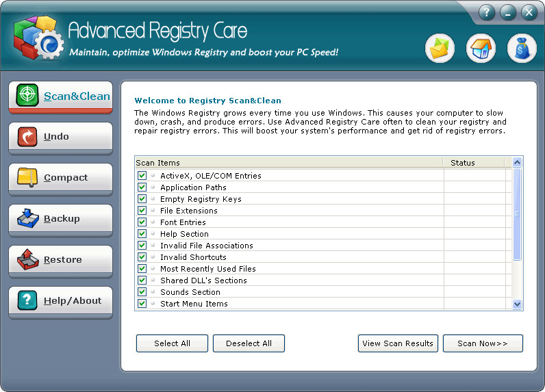This screenshot has height=392, width=545.
Task: Uncheck Application Paths checkbox
Action: (x=142, y=187)
